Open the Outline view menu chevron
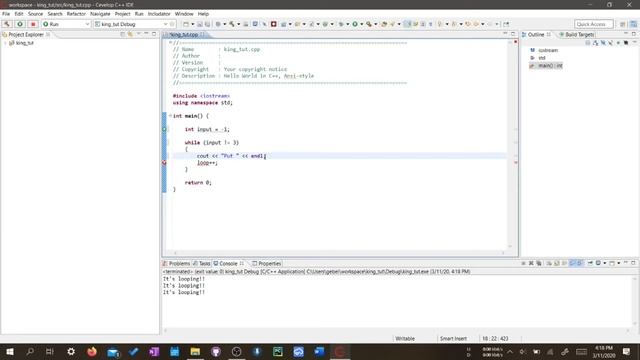This screenshot has width=640, height=360. [x=634, y=42]
